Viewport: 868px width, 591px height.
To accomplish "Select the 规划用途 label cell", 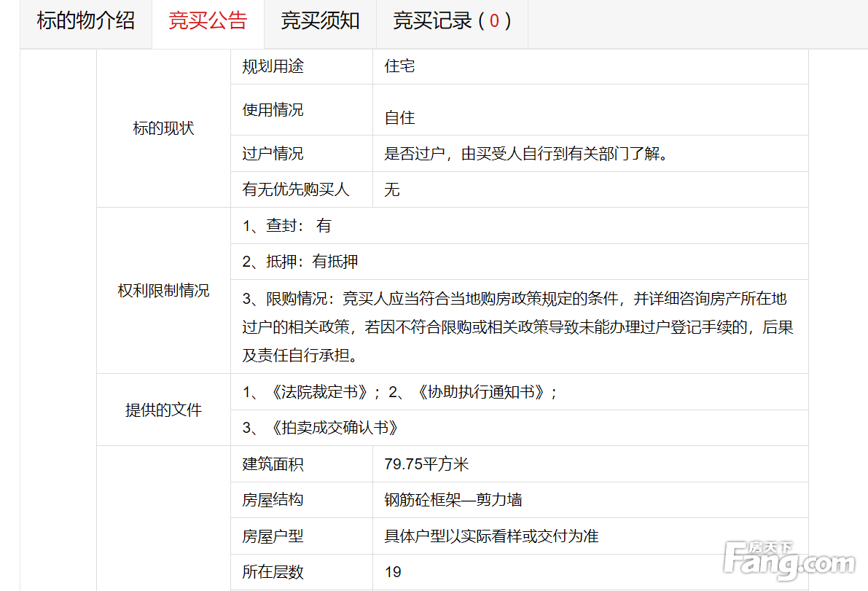I will click(x=302, y=66).
